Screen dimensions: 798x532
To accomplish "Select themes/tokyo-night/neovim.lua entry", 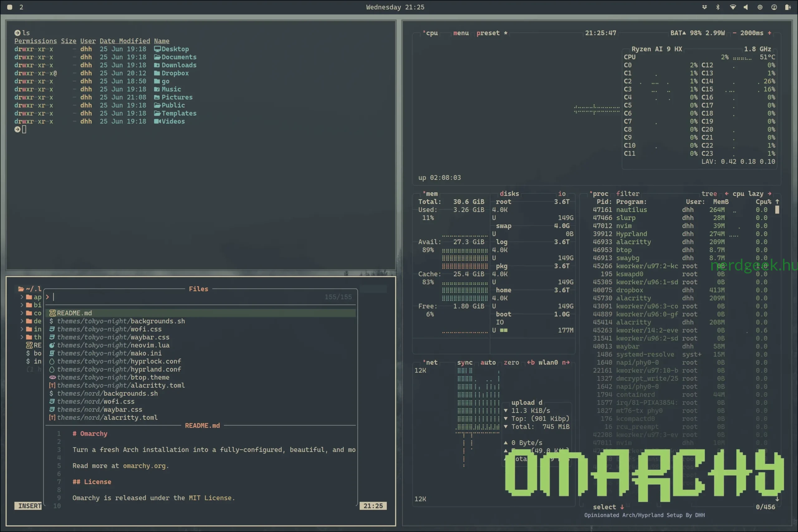I will (200, 345).
